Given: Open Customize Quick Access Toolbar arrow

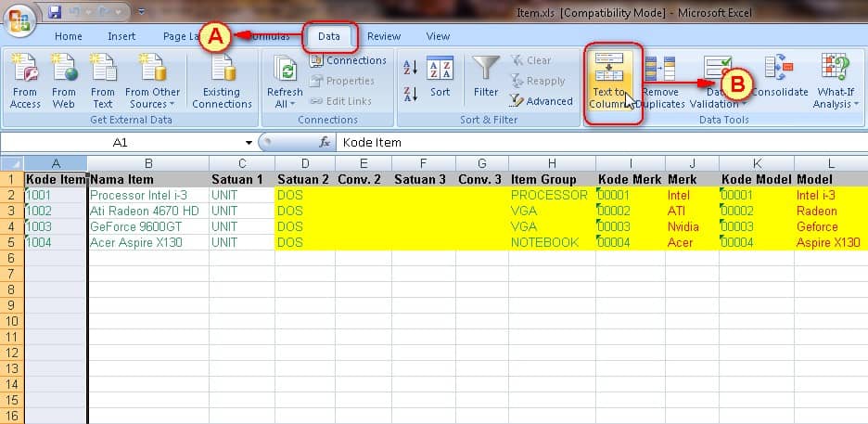Looking at the screenshot, I should [x=141, y=12].
